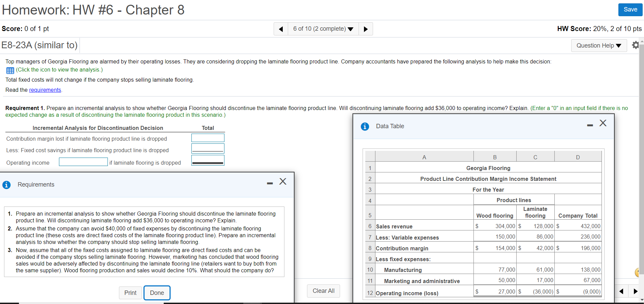Click the fixed cost savings input field
Viewport: 644px width, 304px height.
click(208, 148)
